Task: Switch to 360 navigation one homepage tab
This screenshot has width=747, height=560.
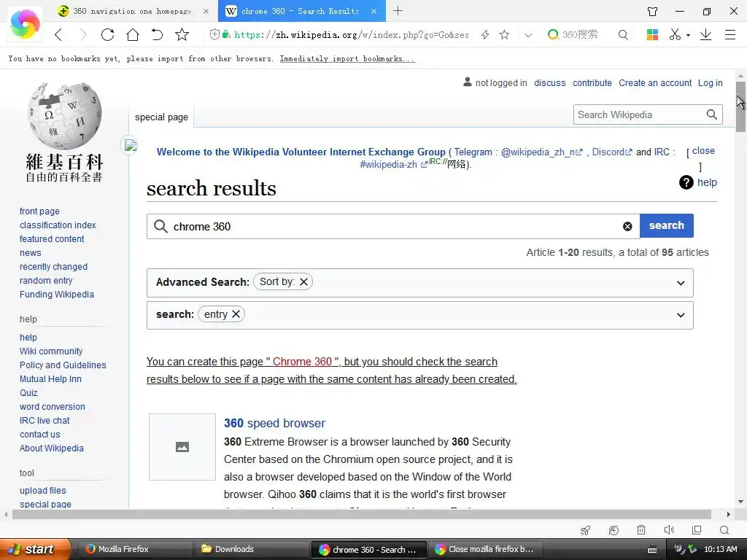Action: click(x=133, y=11)
